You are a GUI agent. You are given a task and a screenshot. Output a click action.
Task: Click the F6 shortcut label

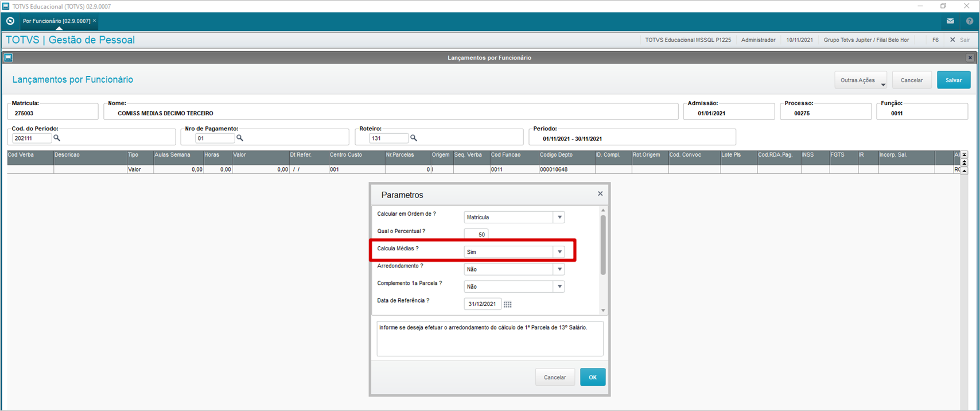coord(935,40)
